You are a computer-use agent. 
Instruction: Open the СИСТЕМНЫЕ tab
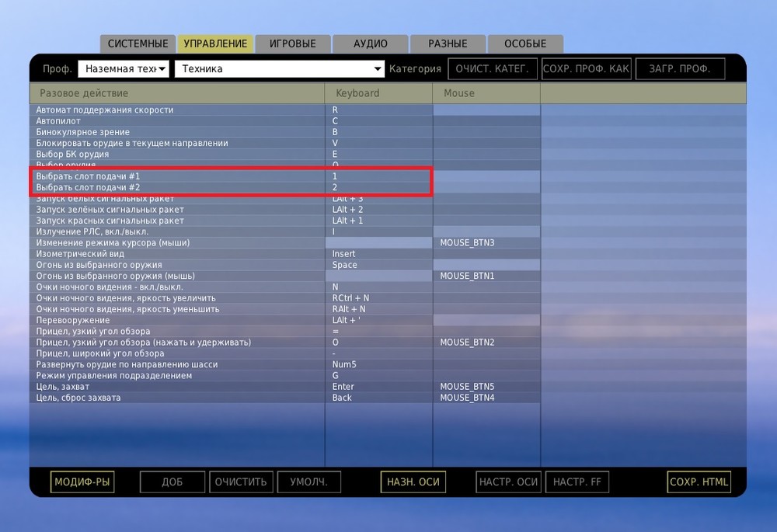pyautogui.click(x=138, y=43)
